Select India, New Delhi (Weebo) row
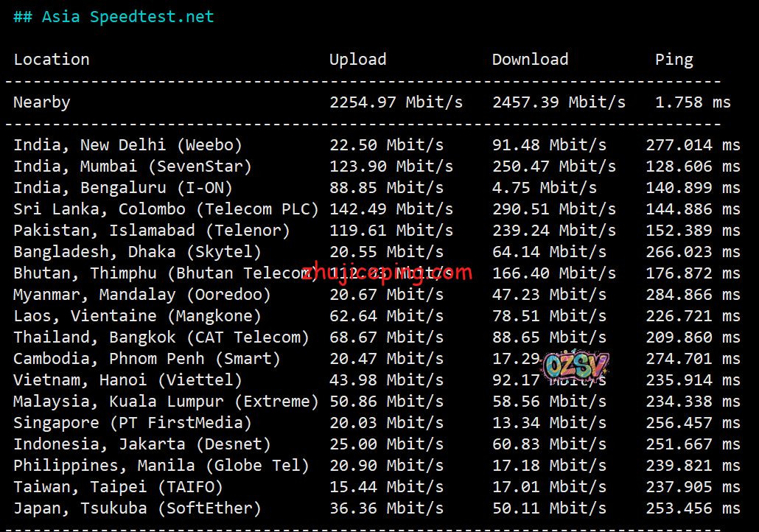Viewport: 759px width, 532px height. pos(127,145)
